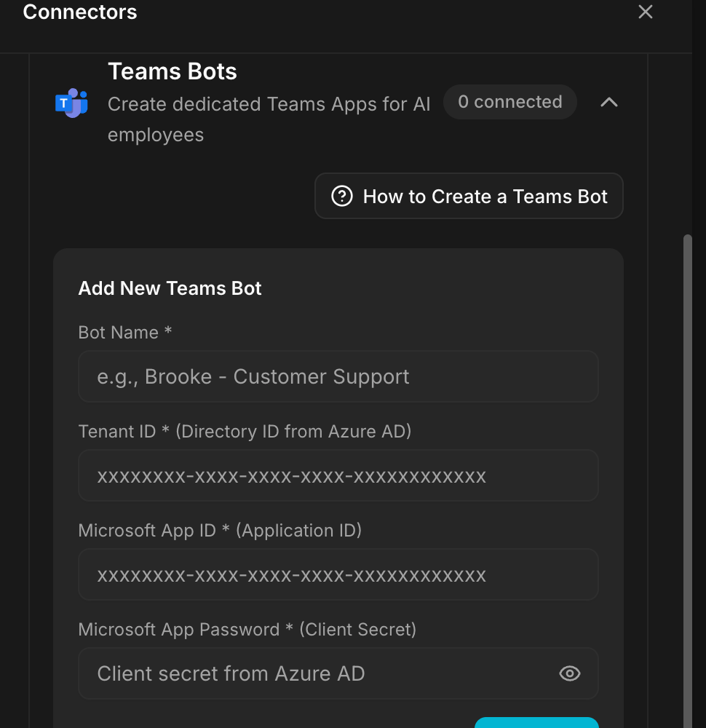Focus the Microsoft App ID input field

point(338,575)
